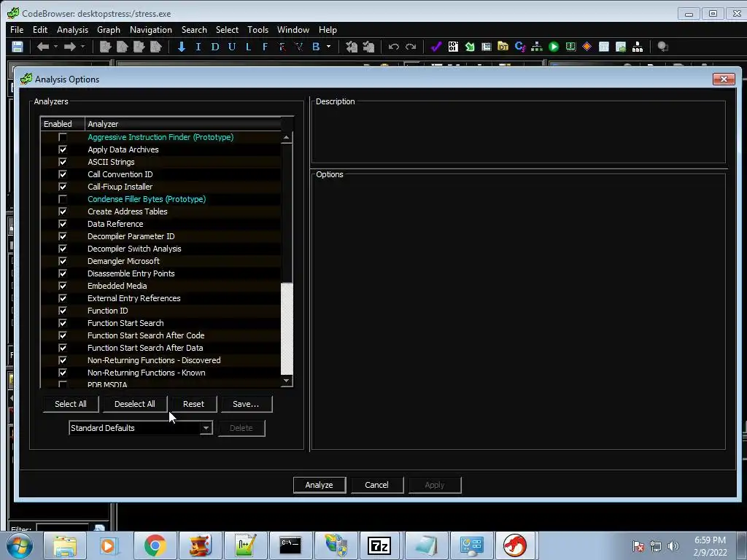Click the Analyzer column header
The width and height of the screenshot is (747, 560).
coord(183,124)
